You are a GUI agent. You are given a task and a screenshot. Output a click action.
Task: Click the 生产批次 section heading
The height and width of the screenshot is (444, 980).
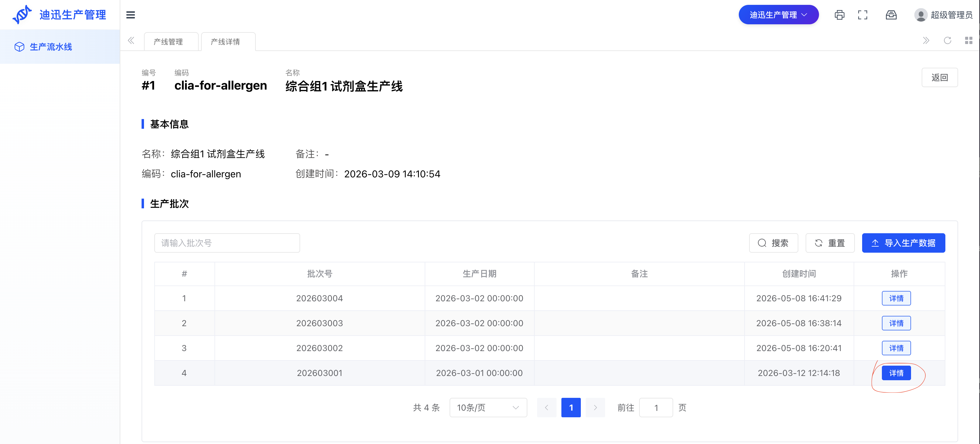(169, 203)
